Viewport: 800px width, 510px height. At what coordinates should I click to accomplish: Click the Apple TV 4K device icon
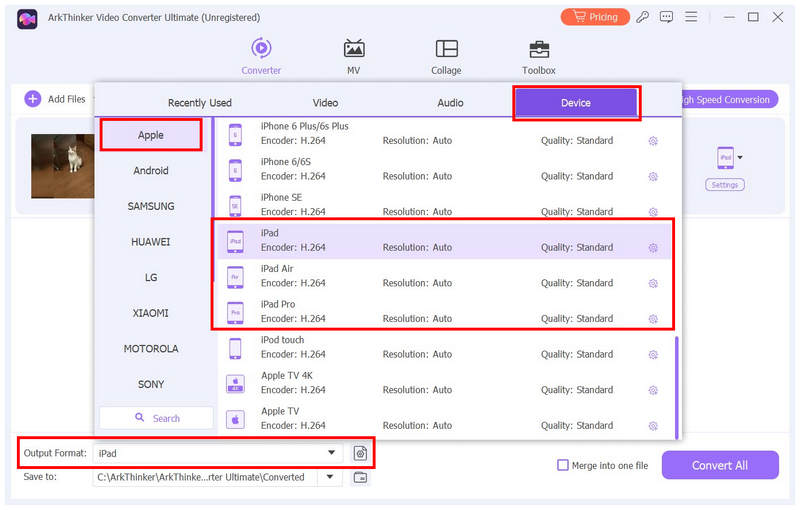coord(235,384)
